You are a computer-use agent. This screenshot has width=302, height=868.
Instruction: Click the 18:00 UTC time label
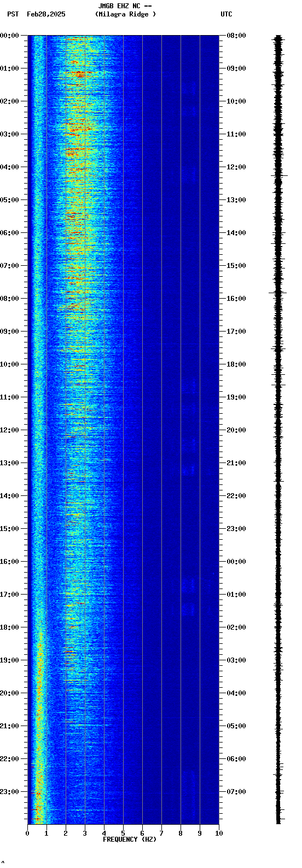coord(236,364)
